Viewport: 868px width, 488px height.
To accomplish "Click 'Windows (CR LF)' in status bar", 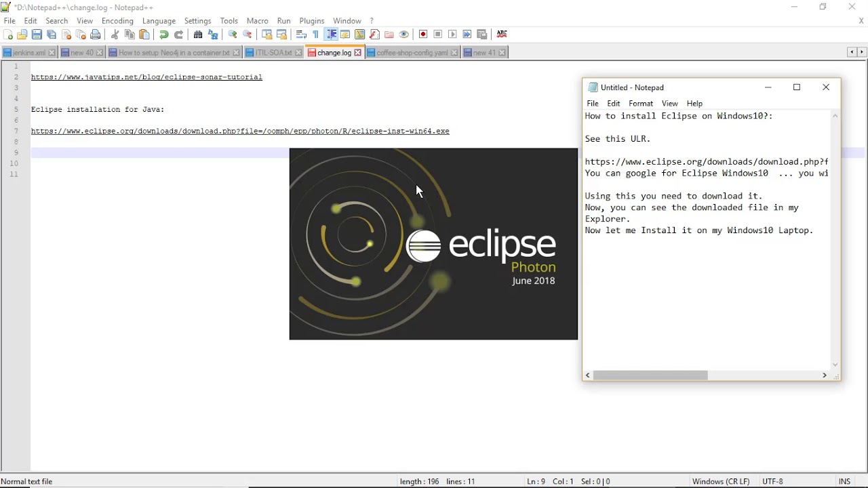I will tap(721, 481).
